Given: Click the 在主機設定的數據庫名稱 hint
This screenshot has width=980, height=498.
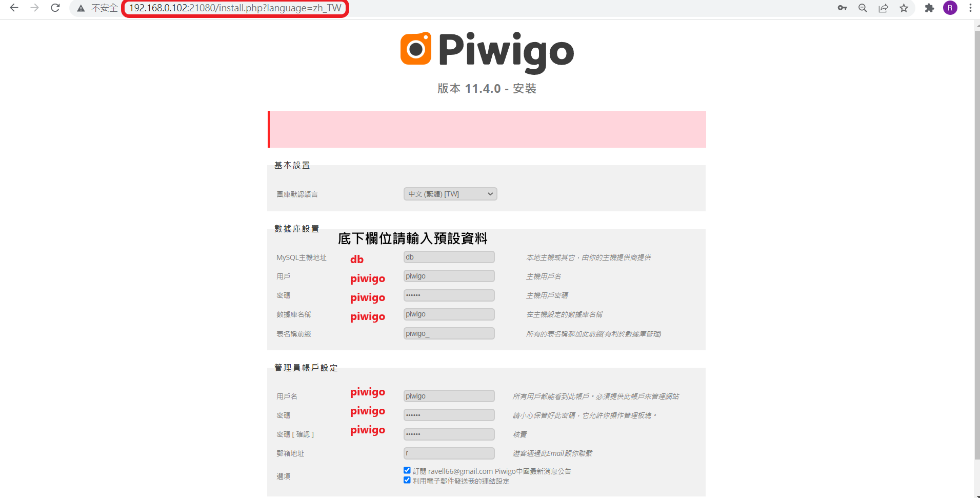Looking at the screenshot, I should pos(565,314).
